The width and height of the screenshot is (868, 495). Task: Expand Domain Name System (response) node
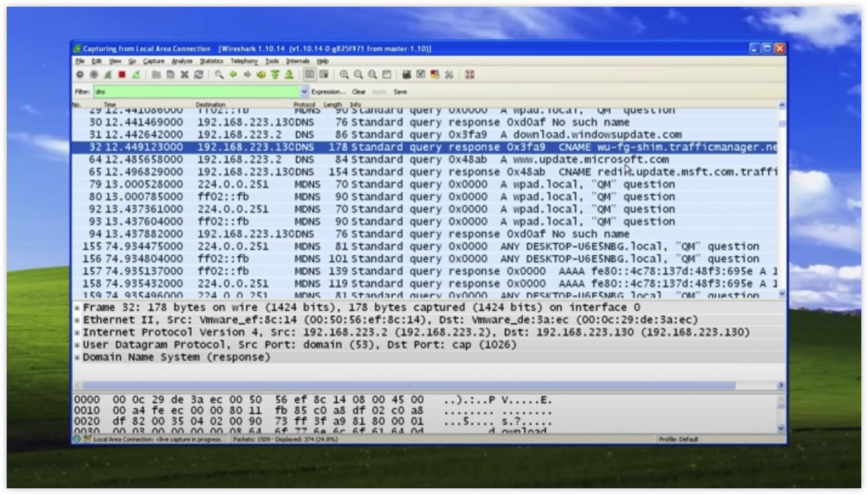[77, 357]
